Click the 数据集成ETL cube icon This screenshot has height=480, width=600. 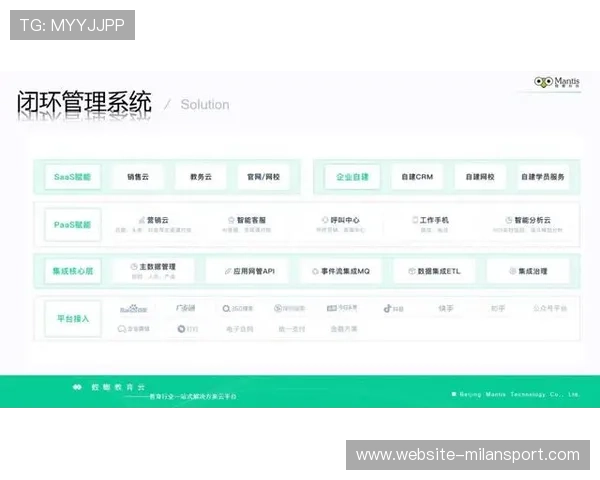tap(412, 271)
